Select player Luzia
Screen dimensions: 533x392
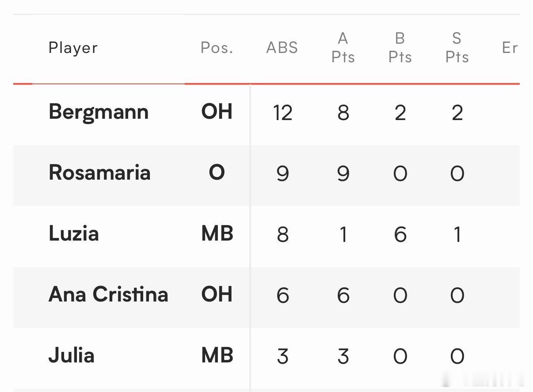[73, 234]
